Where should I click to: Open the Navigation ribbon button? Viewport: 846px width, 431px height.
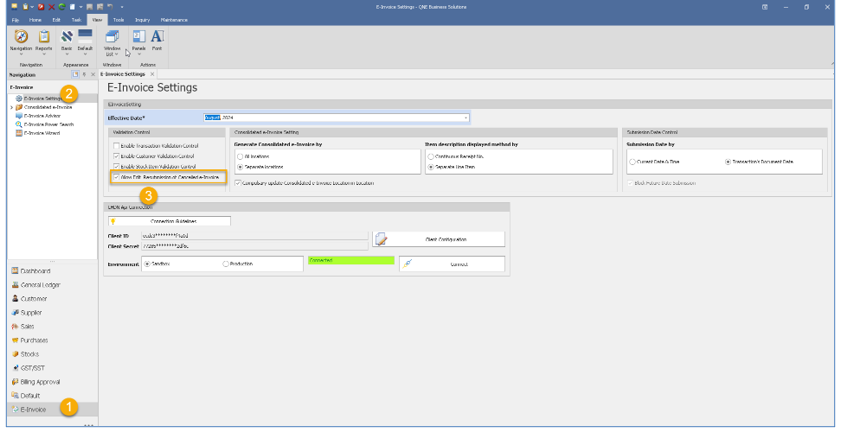point(21,42)
